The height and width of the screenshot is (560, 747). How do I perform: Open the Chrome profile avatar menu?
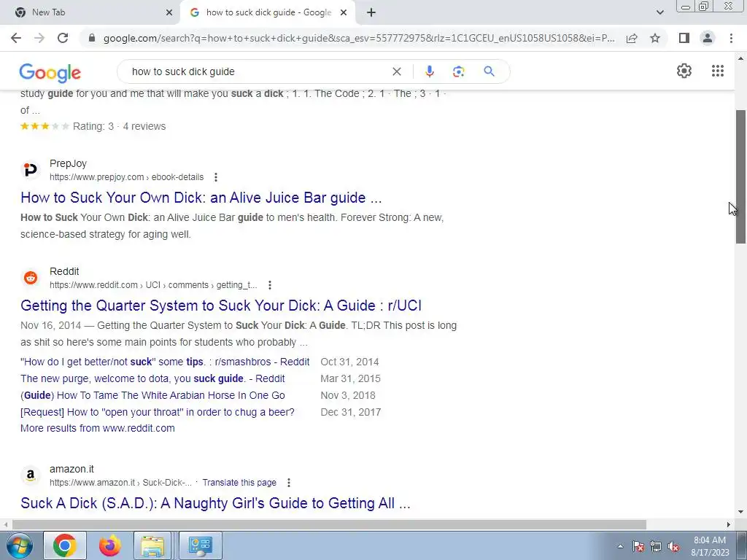point(708,38)
